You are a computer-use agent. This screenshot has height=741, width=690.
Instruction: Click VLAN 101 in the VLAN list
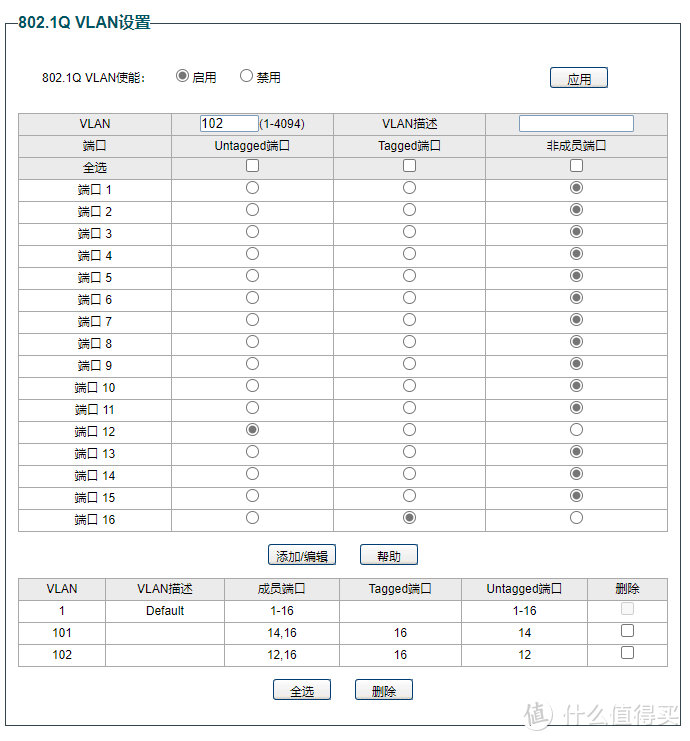tap(62, 633)
